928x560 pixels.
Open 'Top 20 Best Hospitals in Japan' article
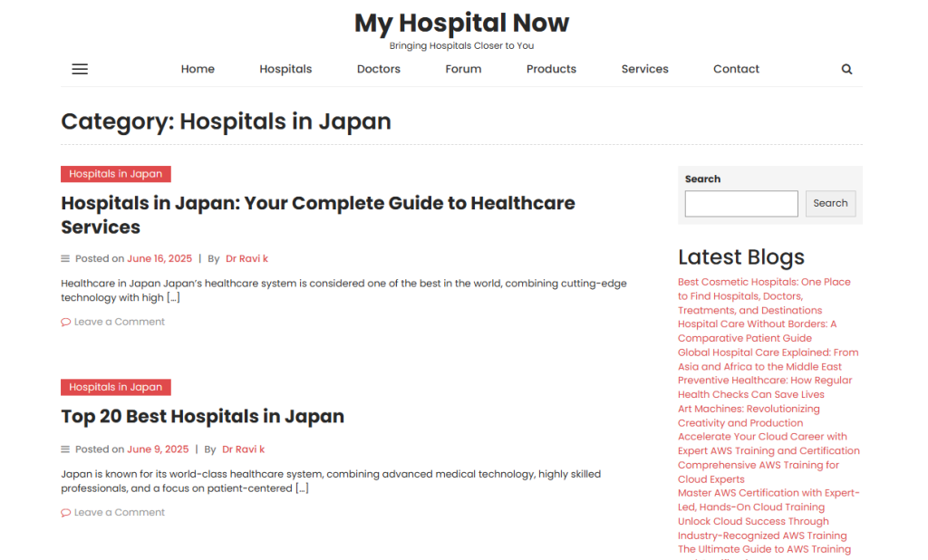pos(202,417)
